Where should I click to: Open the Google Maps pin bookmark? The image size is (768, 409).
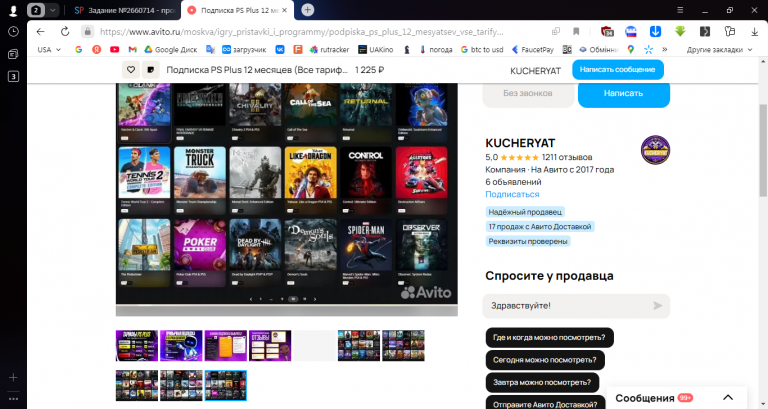point(630,49)
